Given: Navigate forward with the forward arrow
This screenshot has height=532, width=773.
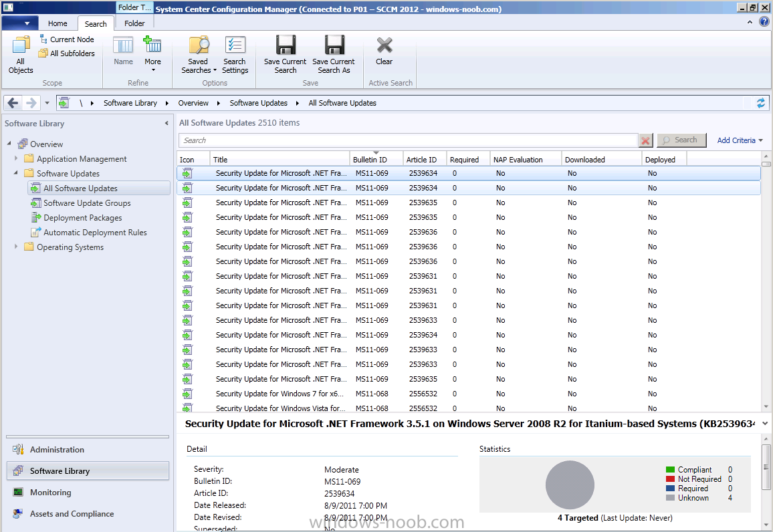Looking at the screenshot, I should [x=31, y=103].
